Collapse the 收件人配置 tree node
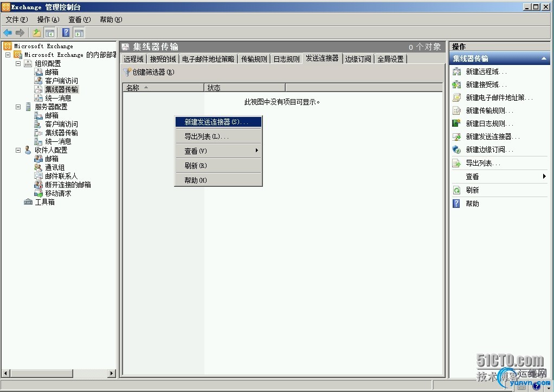The width and height of the screenshot is (554, 392). point(18,151)
